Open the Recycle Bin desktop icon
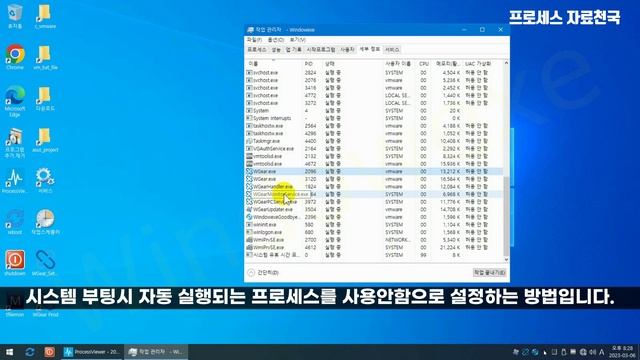 [15, 16]
